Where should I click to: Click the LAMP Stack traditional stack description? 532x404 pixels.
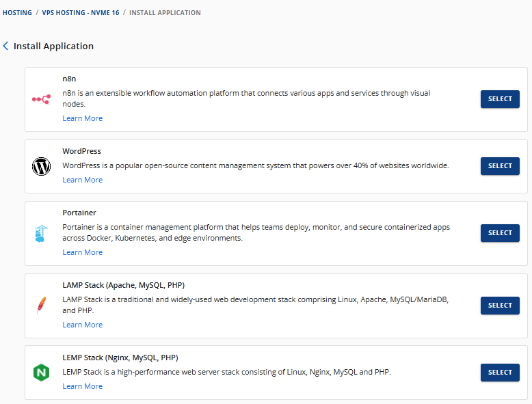(256, 305)
